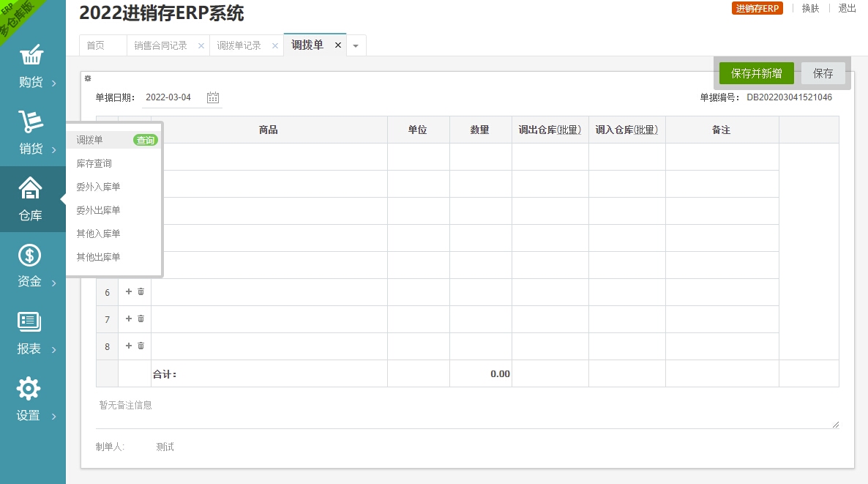Expand the tab list dropdown arrow
868x484 pixels.
pyautogui.click(x=356, y=45)
